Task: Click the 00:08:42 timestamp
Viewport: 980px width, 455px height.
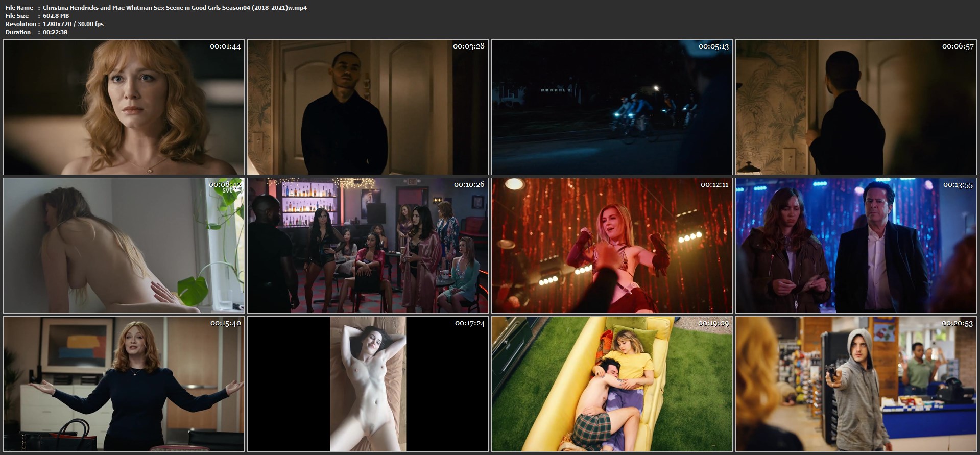Action: 225,184
